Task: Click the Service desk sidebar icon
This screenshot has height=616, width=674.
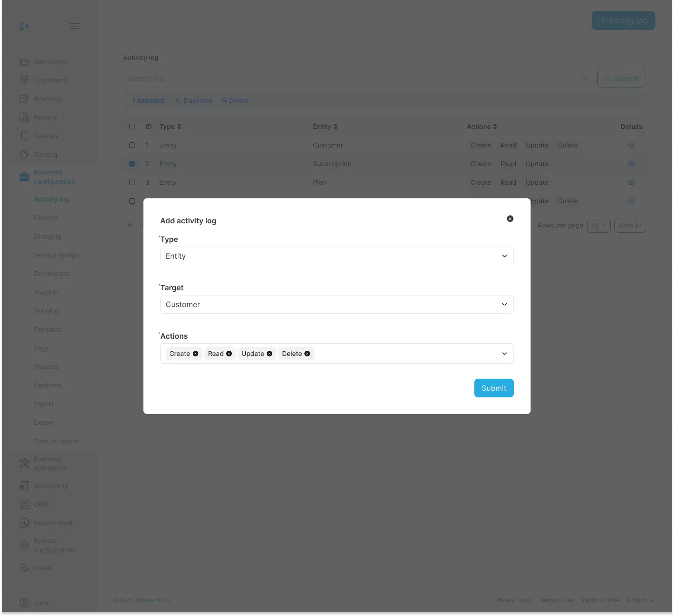Action: [x=24, y=522]
